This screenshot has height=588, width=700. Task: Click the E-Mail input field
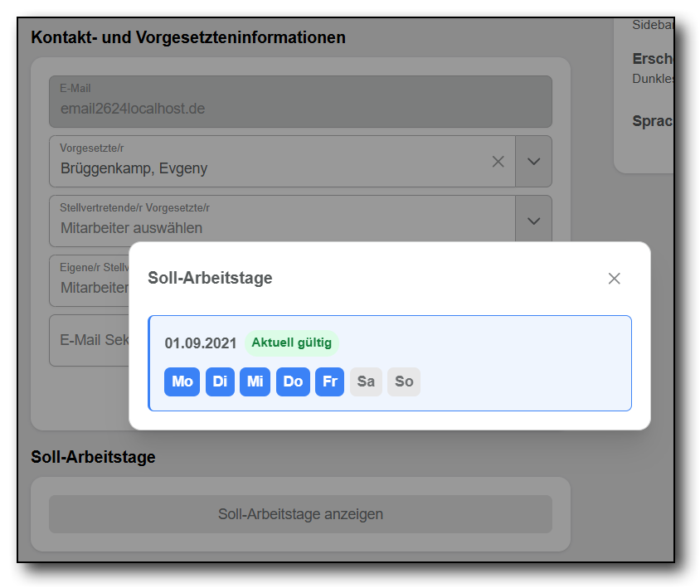(x=300, y=102)
